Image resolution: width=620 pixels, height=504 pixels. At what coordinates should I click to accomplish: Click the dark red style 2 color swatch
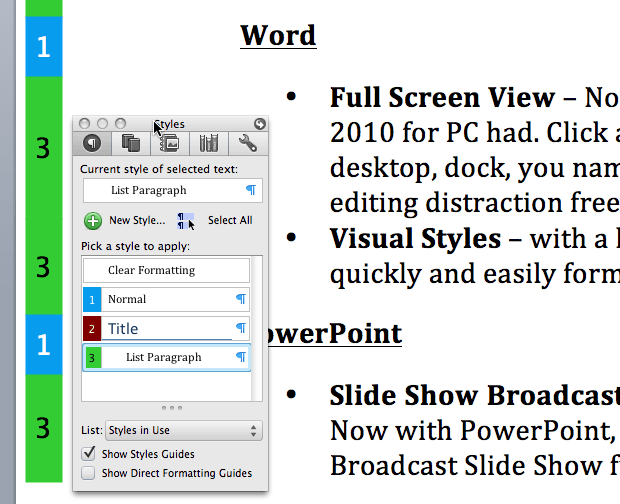[92, 328]
